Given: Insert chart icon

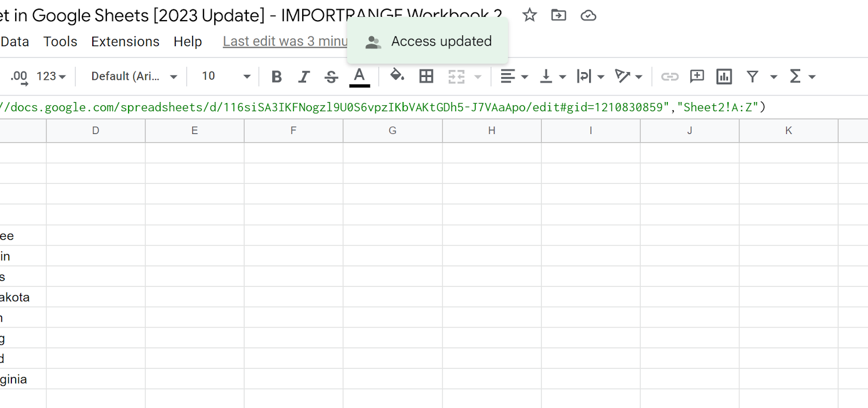Looking at the screenshot, I should (x=724, y=76).
